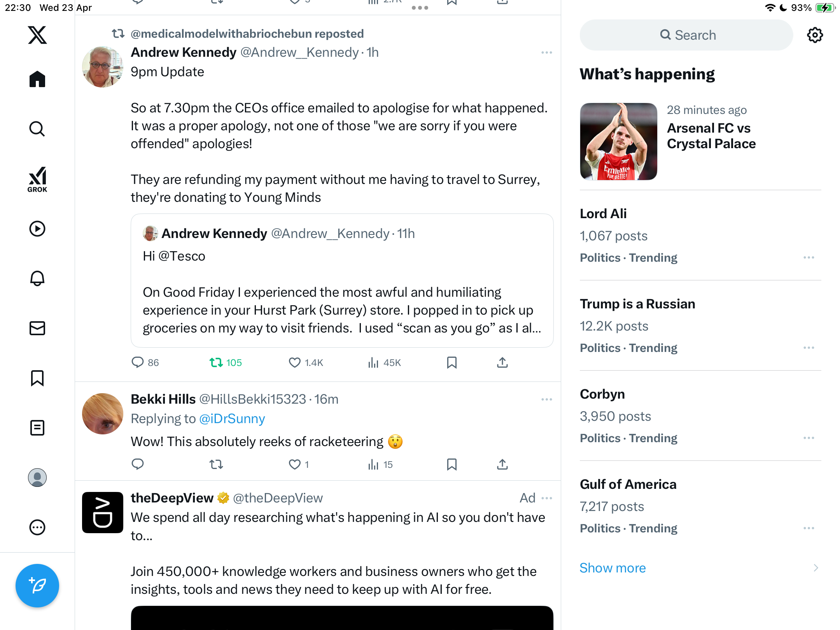Screen dimensions: 840x630
Task: Go to the Home tab
Action: tap(37, 79)
